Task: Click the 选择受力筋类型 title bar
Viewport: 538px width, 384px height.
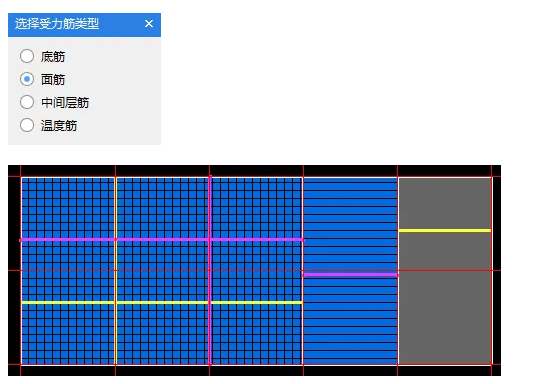Action: point(84,25)
